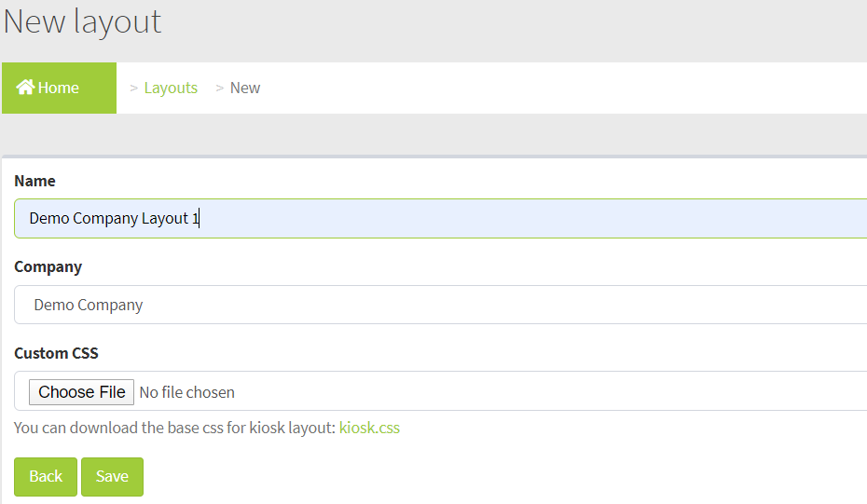Save the new layout
867x504 pixels.
112,477
